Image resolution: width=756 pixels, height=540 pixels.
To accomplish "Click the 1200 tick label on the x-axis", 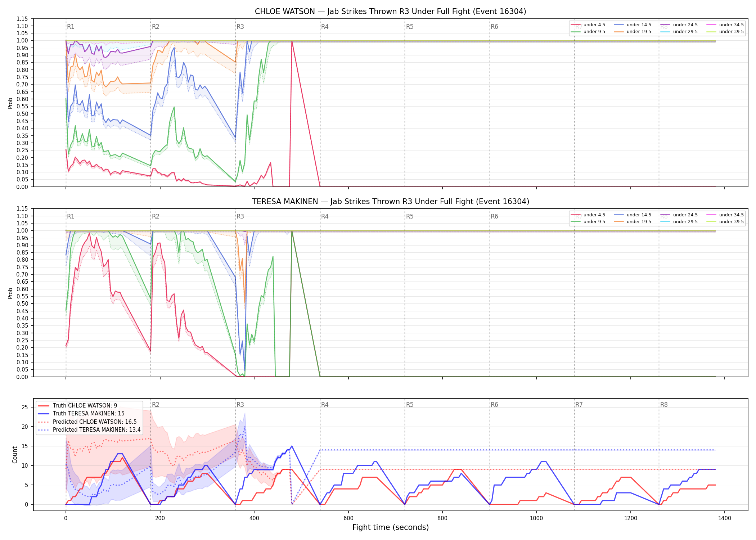I will coord(631,518).
